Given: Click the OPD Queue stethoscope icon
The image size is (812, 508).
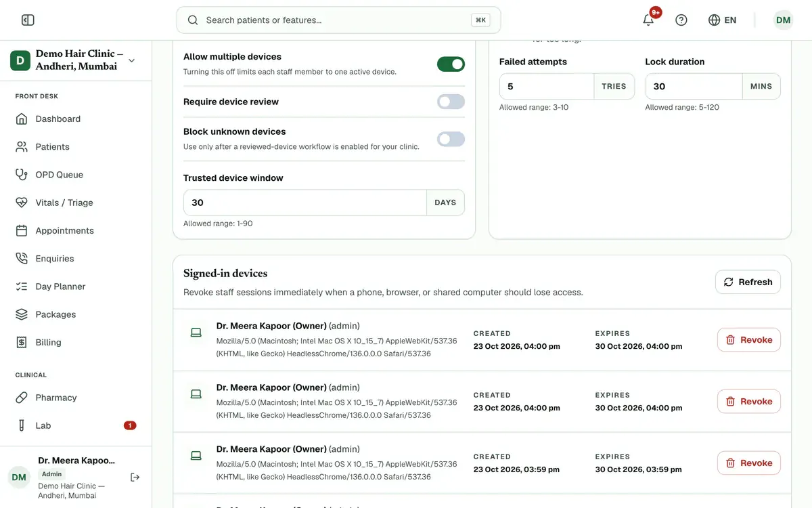Looking at the screenshot, I should tap(22, 175).
